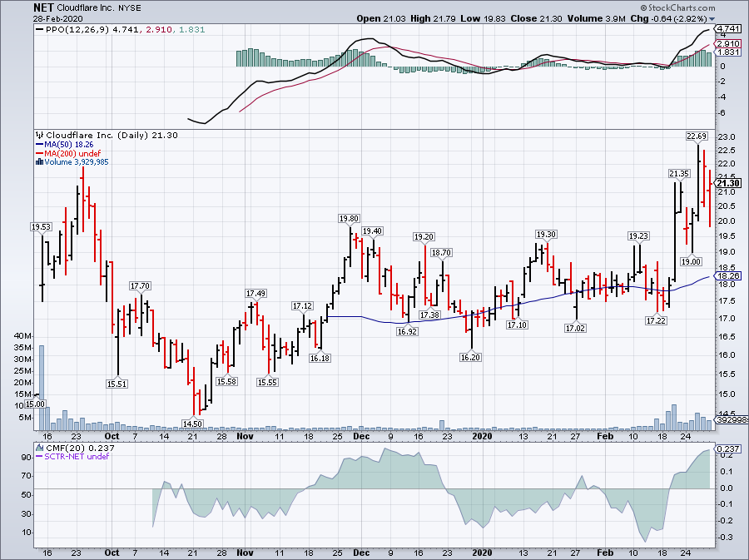Click the NET ticker symbol in the header
Image resolution: width=749 pixels, height=560 pixels.
[43, 8]
